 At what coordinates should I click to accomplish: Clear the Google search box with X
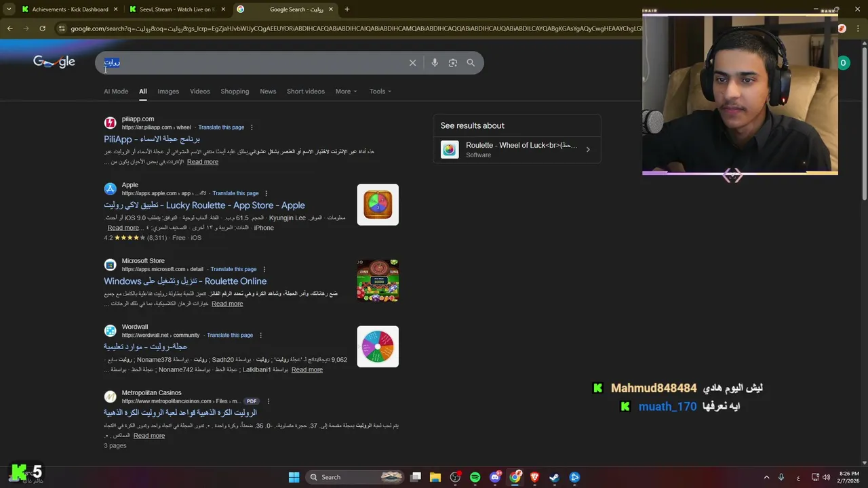click(x=412, y=62)
